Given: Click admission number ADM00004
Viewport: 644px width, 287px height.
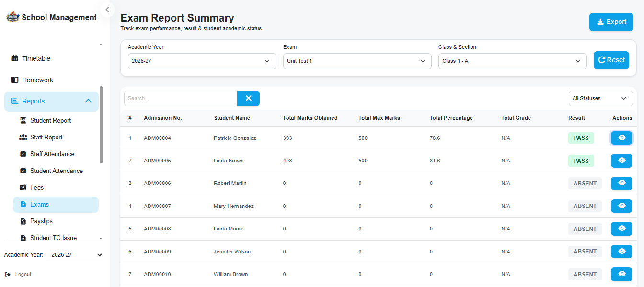Looking at the screenshot, I should 157,138.
